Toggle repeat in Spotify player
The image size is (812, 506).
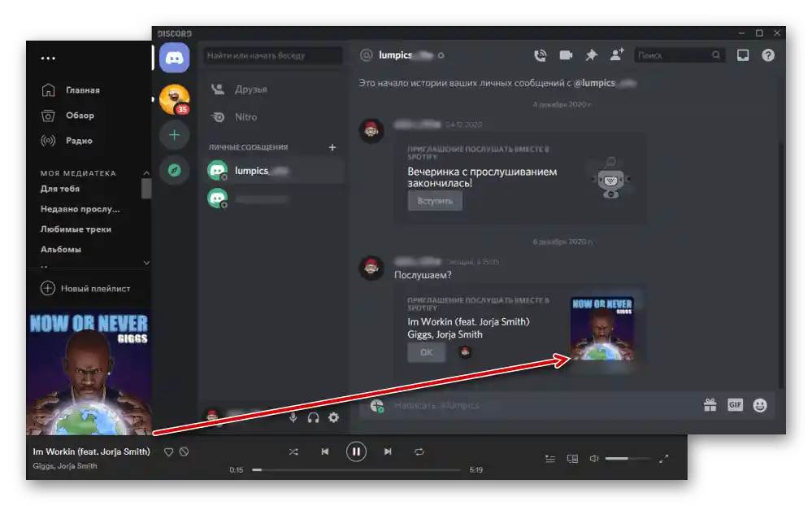pyautogui.click(x=419, y=452)
